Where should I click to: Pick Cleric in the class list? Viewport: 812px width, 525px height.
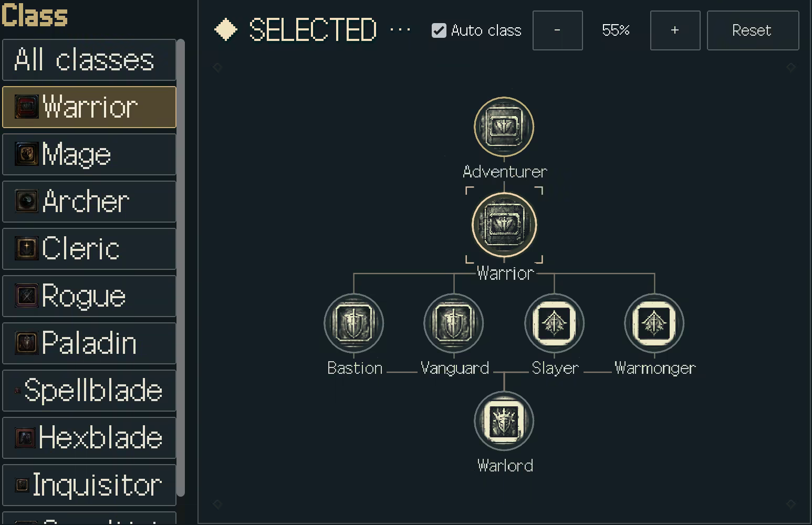click(x=89, y=249)
